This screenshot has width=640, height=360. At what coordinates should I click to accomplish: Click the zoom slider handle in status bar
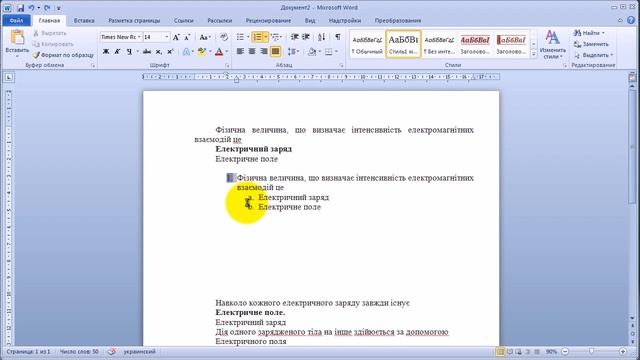click(591, 351)
